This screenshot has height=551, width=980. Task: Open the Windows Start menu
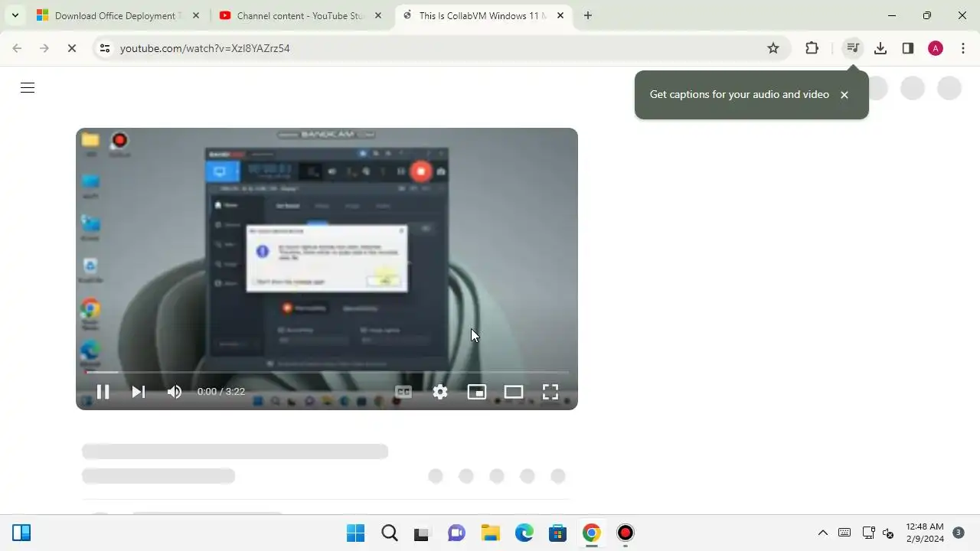point(355,533)
